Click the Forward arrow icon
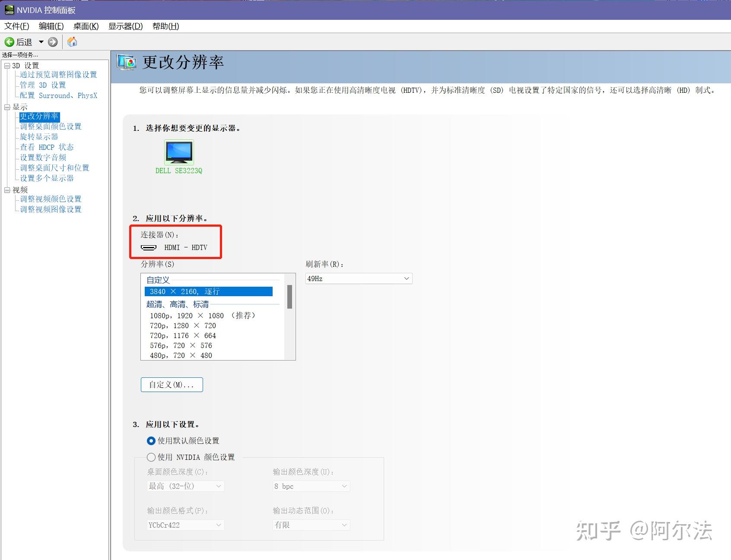The height and width of the screenshot is (560, 731). point(53,42)
